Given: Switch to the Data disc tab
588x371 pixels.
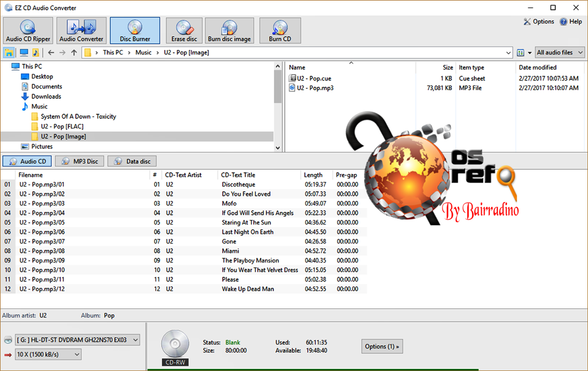Looking at the screenshot, I should coord(132,161).
